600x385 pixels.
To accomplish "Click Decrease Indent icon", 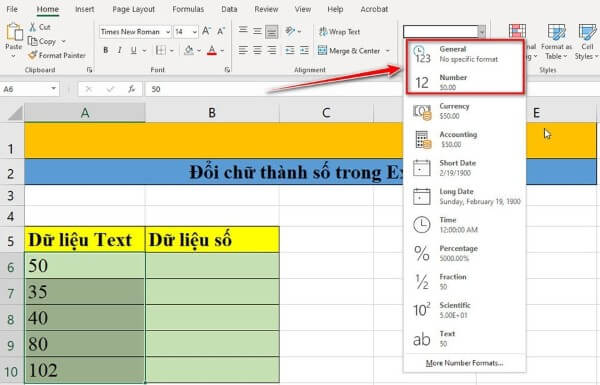I will point(290,50).
